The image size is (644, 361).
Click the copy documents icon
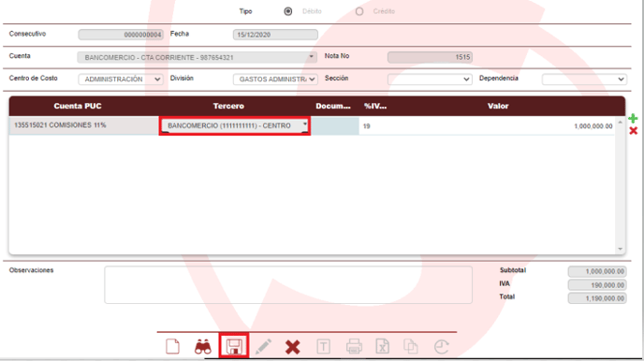(411, 347)
